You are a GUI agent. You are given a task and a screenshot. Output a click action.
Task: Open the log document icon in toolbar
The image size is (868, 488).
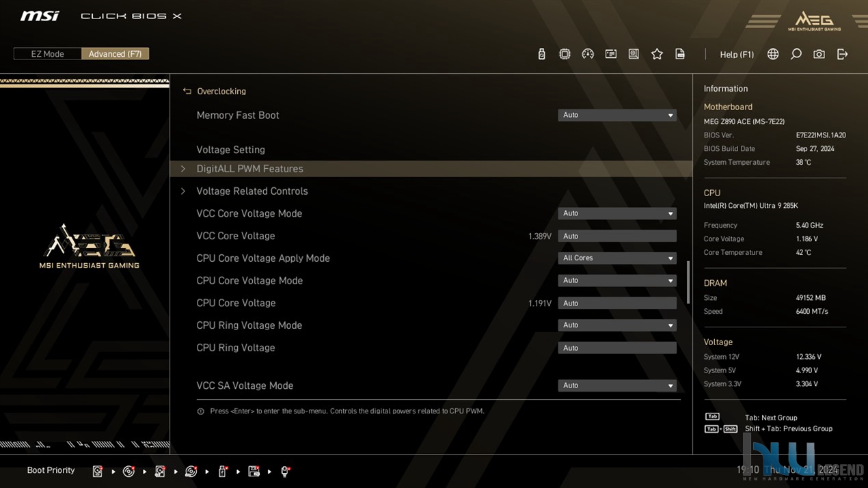(x=680, y=54)
